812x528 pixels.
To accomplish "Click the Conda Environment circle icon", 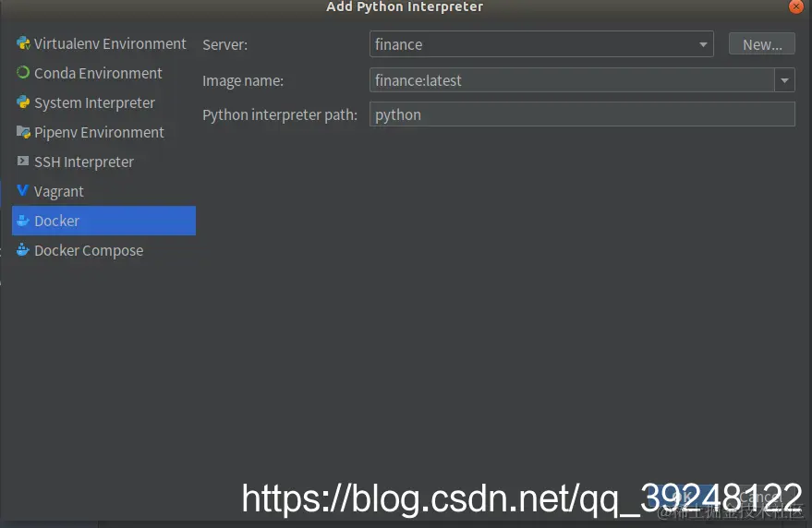I will (x=23, y=73).
